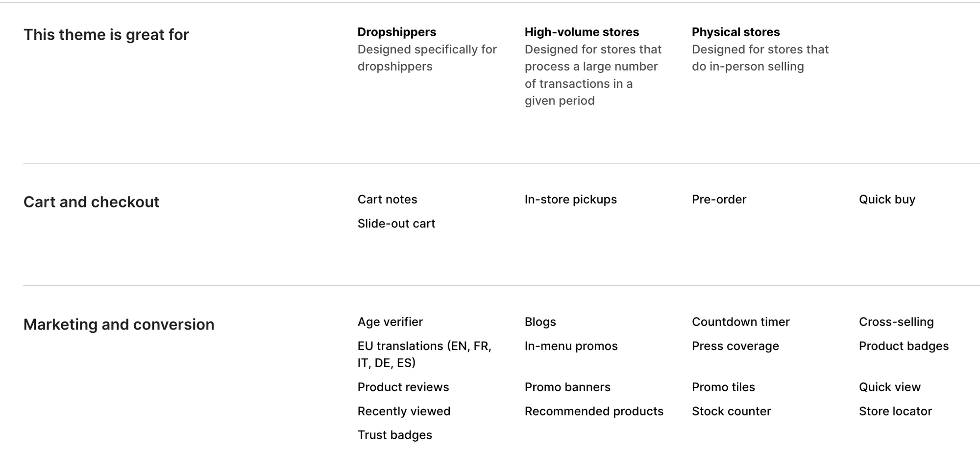
Task: Select the High-volume stores heading
Action: (x=582, y=32)
